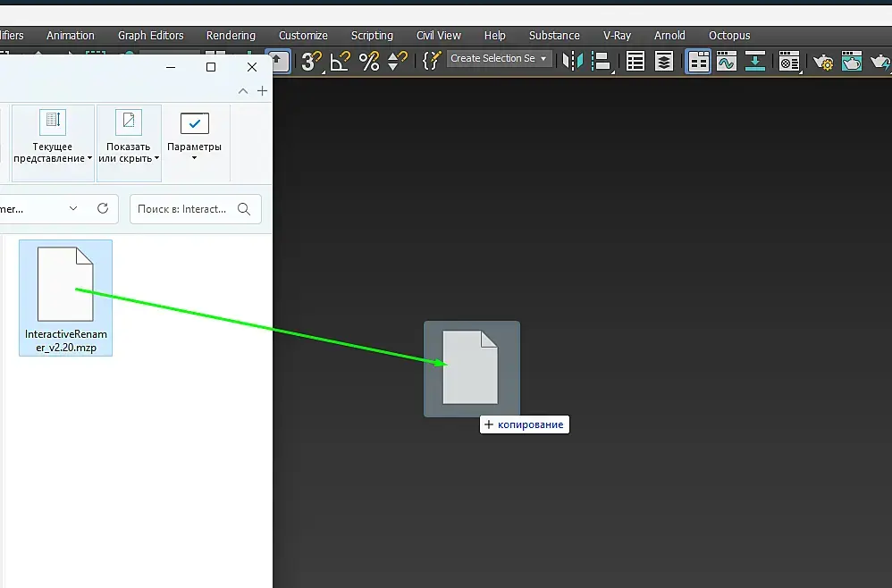Collapse the Explorer ribbon with the chevron

tap(243, 91)
